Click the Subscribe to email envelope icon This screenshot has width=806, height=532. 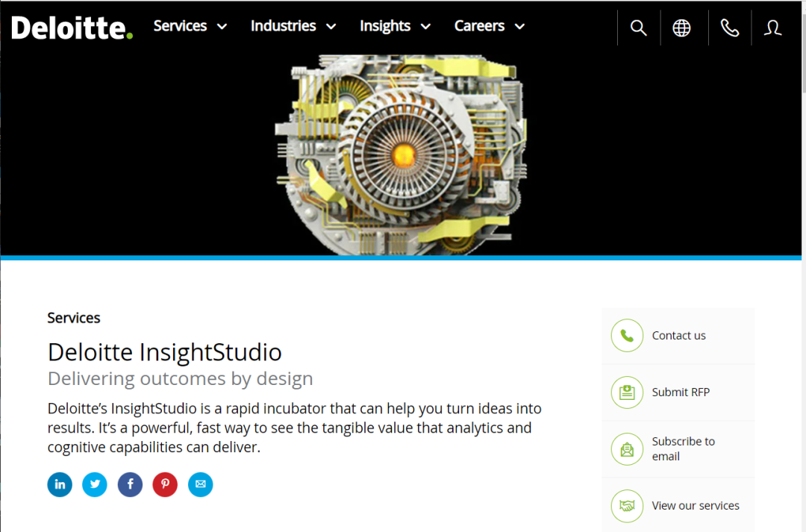pos(627,448)
